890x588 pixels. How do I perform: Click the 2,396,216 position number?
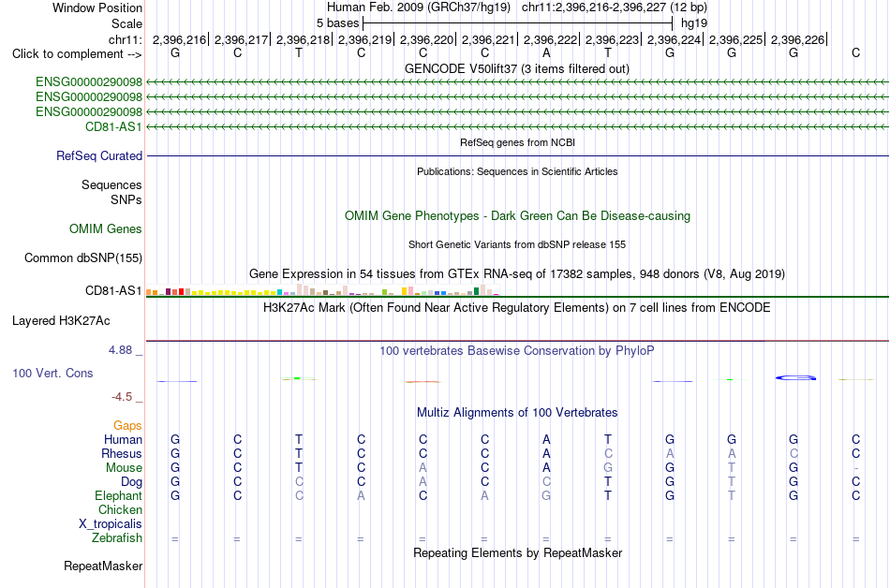tap(179, 39)
